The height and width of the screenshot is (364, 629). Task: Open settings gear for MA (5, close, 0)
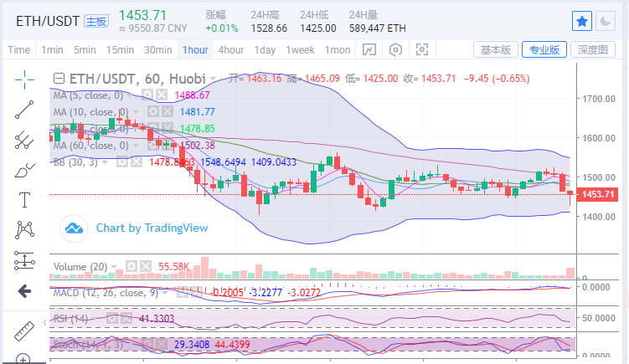pos(147,95)
